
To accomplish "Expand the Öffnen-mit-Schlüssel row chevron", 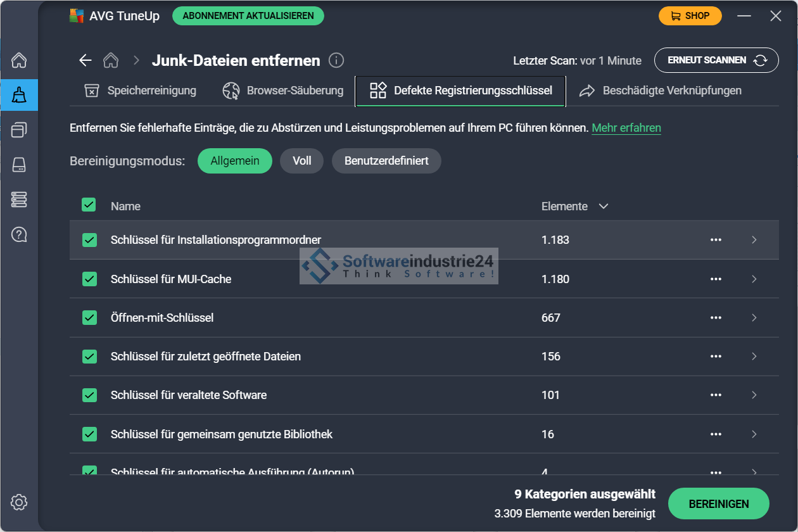I will coord(754,318).
